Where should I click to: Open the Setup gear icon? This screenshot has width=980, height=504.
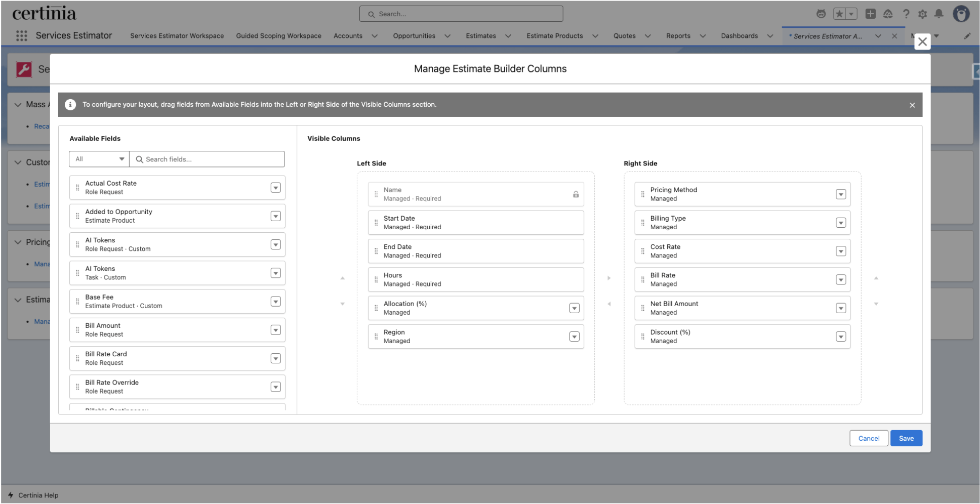click(922, 14)
